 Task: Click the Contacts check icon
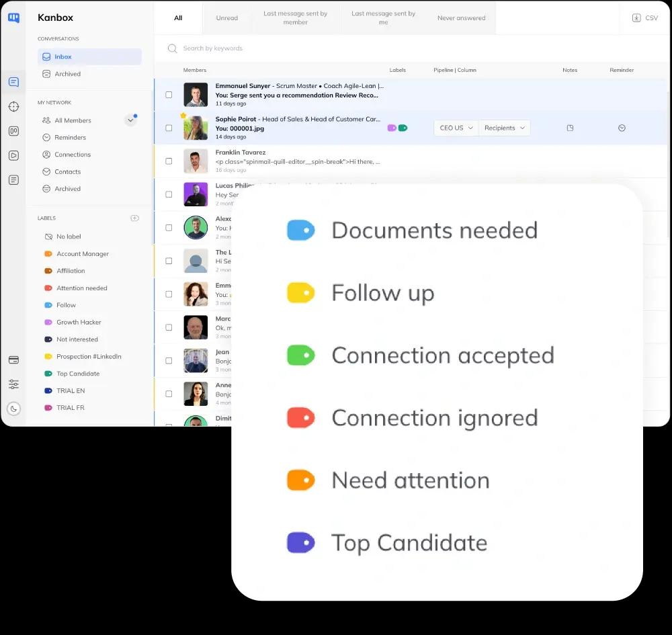[x=46, y=171]
